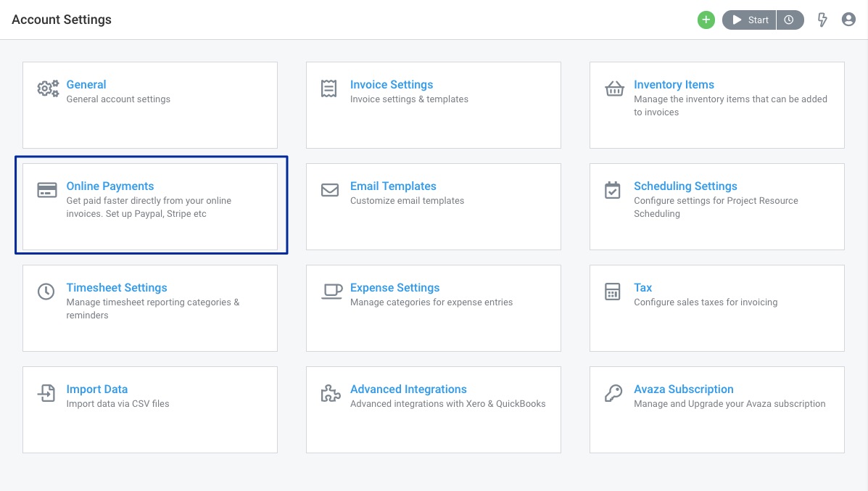Click 'Configure sales taxes for invoicing' text

(706, 302)
